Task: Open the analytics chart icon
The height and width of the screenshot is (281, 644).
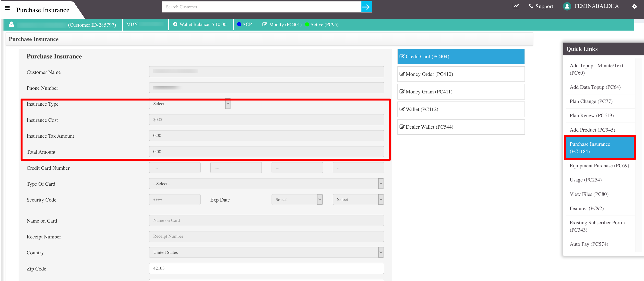Action: (x=516, y=6)
